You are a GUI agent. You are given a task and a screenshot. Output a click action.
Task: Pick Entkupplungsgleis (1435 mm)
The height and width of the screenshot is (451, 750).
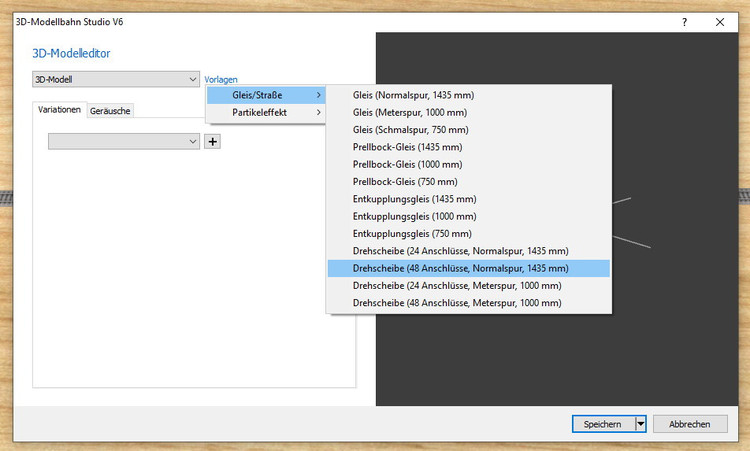[x=469, y=199]
